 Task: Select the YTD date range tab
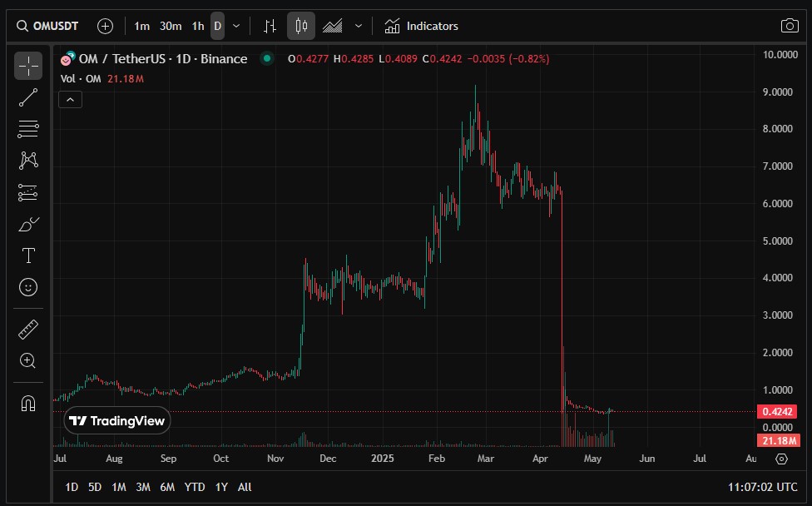click(195, 487)
